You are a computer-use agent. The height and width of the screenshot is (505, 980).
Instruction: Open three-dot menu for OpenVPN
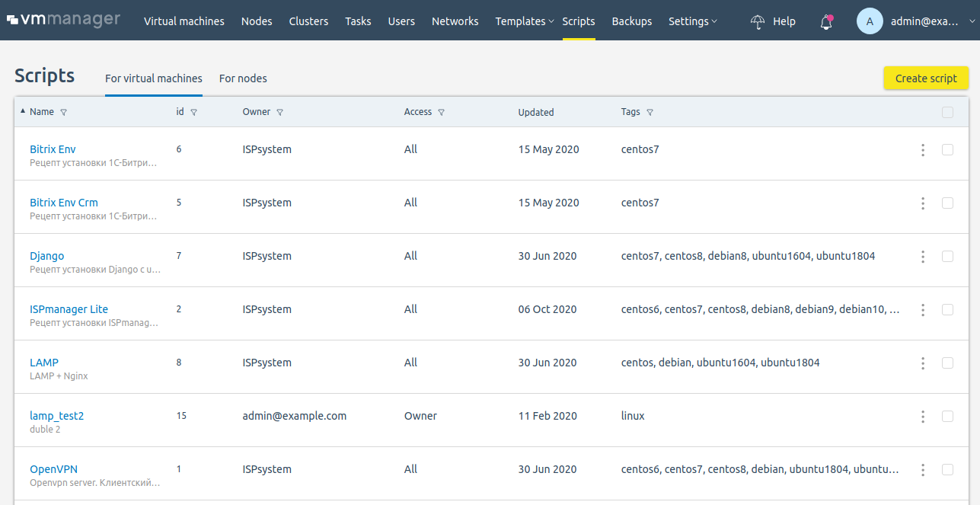click(923, 470)
